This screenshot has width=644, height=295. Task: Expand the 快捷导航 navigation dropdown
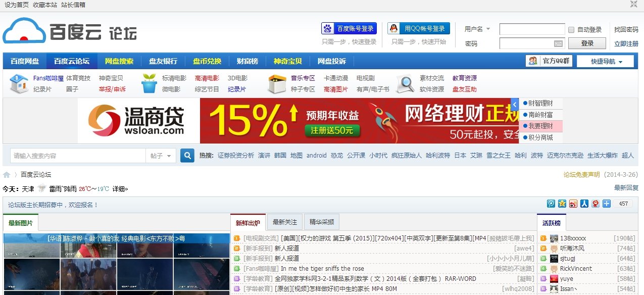tap(605, 61)
